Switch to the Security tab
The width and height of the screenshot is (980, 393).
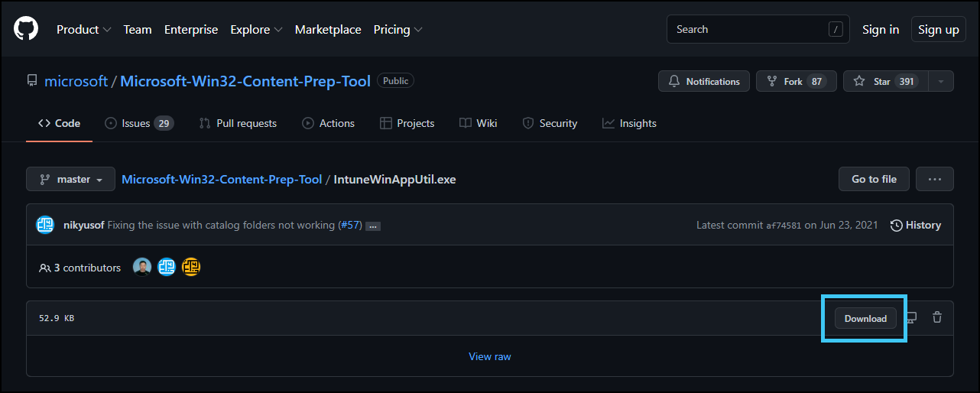click(x=550, y=123)
